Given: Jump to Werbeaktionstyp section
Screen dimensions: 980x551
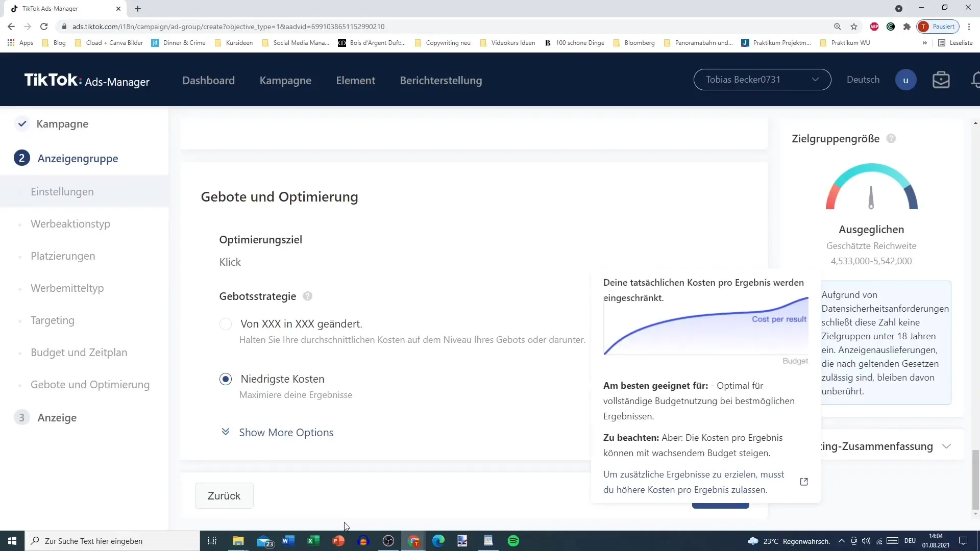Looking at the screenshot, I should 70,224.
